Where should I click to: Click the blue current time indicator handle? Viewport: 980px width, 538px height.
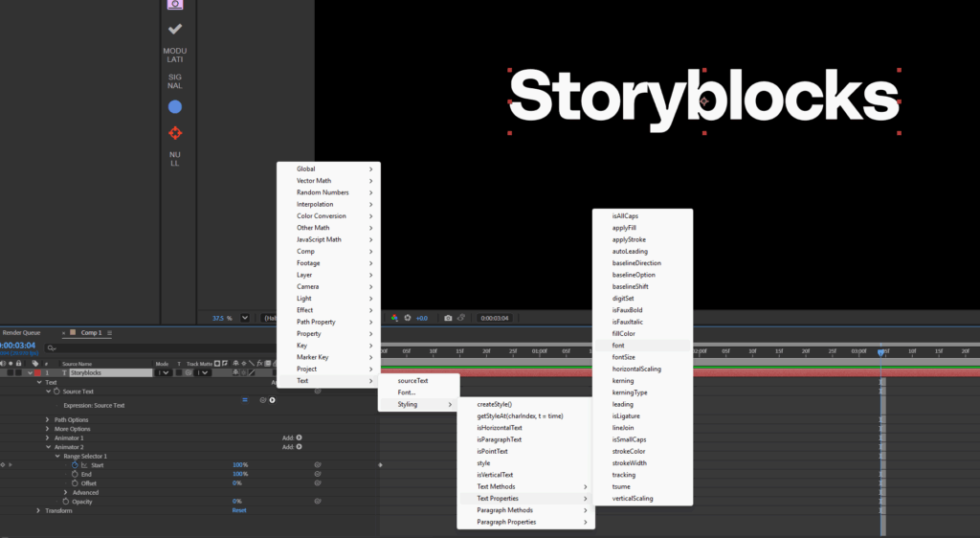[x=881, y=352]
